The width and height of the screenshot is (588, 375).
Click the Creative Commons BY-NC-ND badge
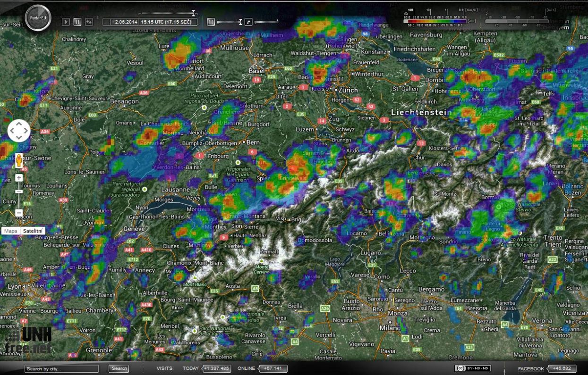point(472,368)
